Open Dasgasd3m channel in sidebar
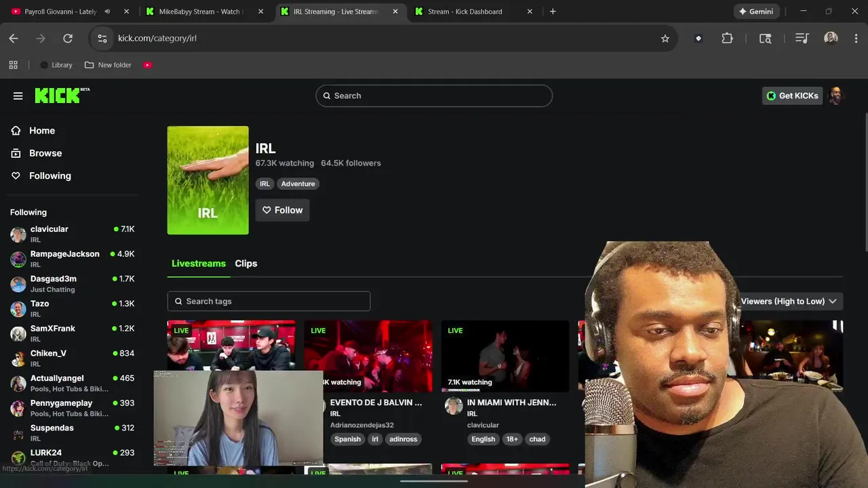 pos(72,283)
